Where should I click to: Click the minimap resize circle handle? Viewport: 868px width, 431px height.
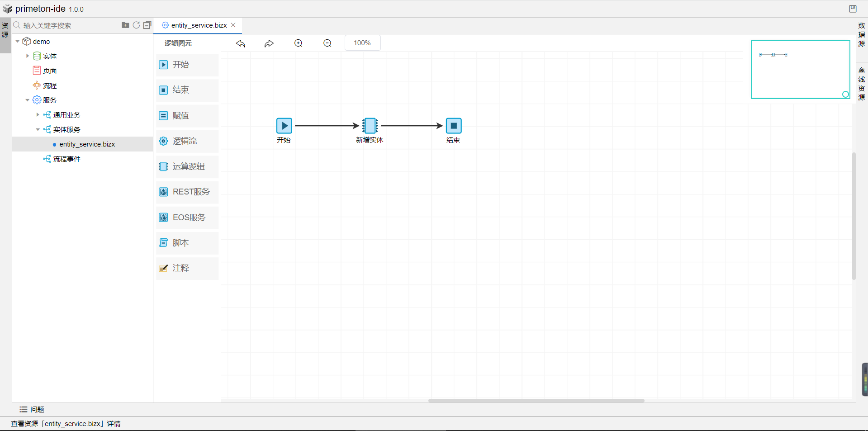click(x=845, y=95)
